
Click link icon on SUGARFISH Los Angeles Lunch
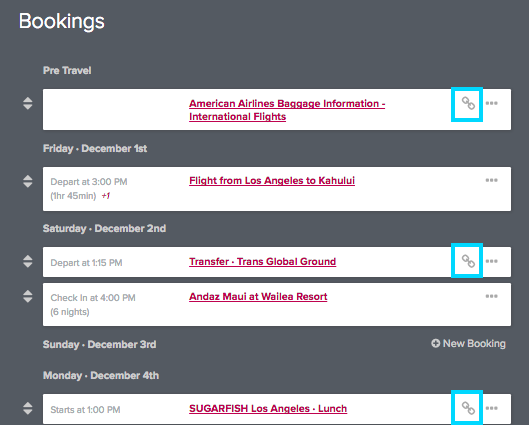coord(468,408)
